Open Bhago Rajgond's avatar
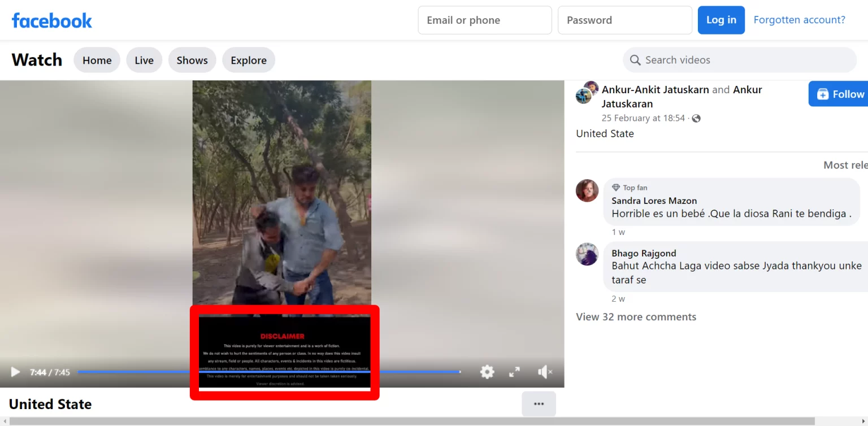 point(587,254)
